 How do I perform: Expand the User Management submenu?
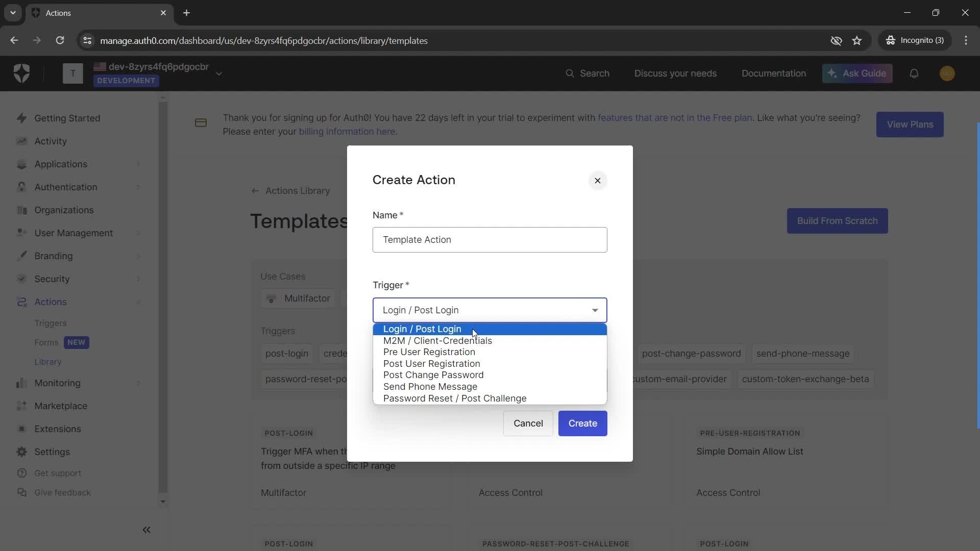(139, 233)
